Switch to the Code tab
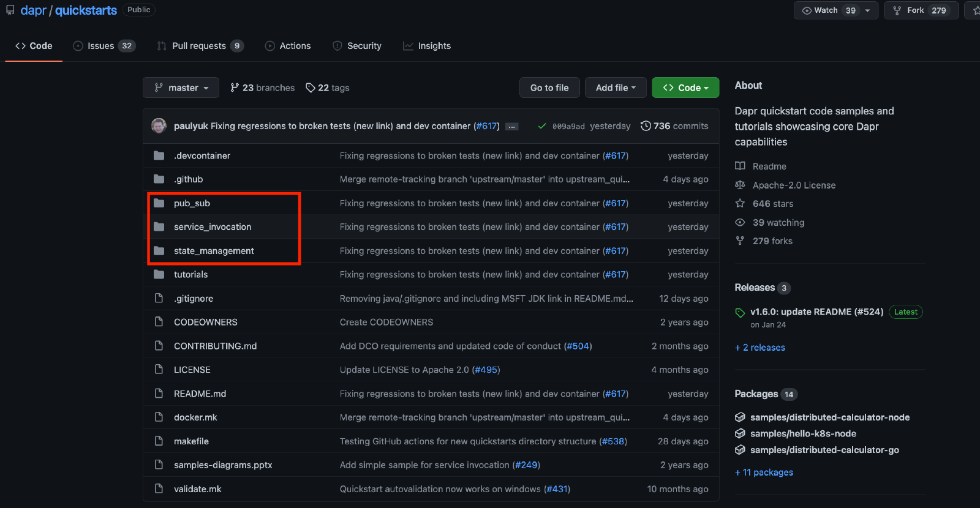 tap(34, 46)
